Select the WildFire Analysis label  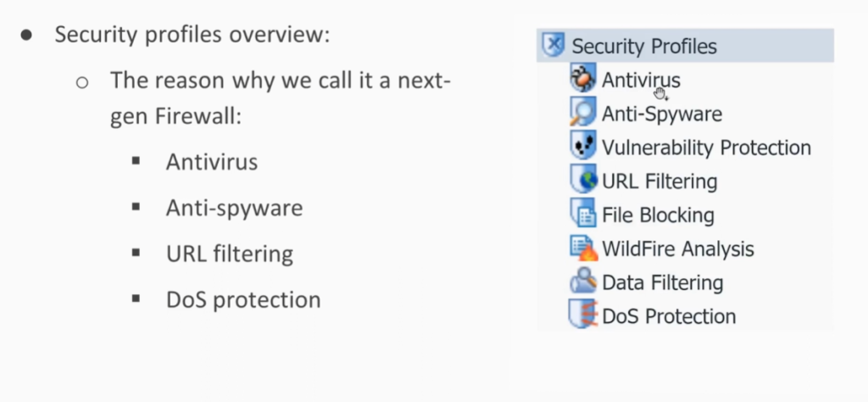tap(678, 249)
